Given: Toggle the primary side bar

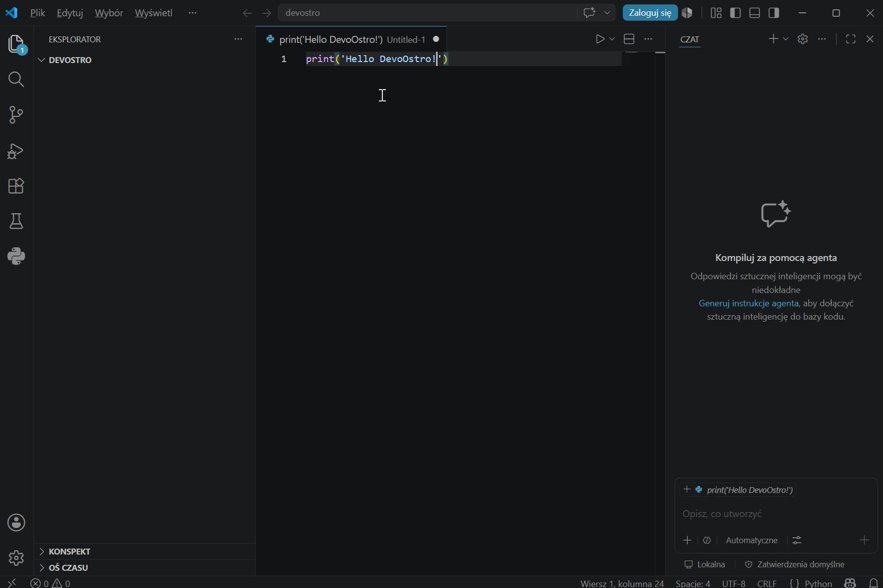Looking at the screenshot, I should 735,13.
